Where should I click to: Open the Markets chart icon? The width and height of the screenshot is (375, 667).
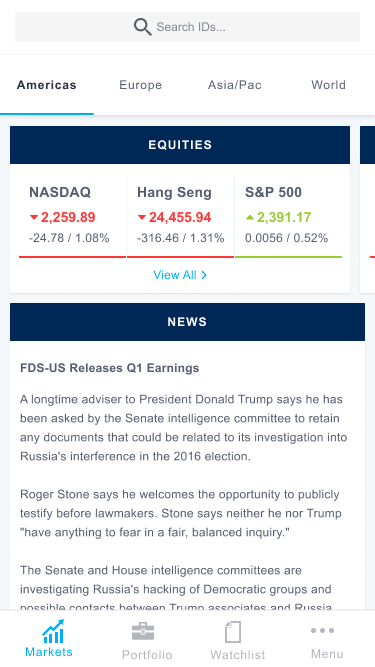point(53,631)
